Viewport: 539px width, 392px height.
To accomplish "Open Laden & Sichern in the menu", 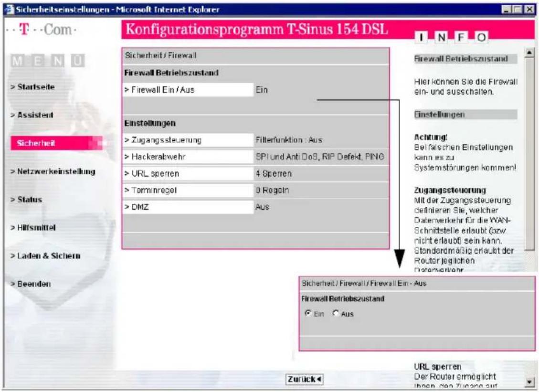I will 45,256.
